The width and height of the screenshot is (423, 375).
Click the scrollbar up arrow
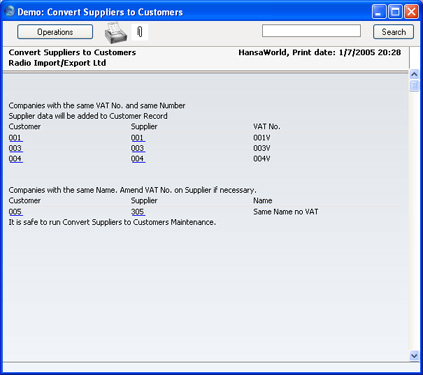(414, 74)
